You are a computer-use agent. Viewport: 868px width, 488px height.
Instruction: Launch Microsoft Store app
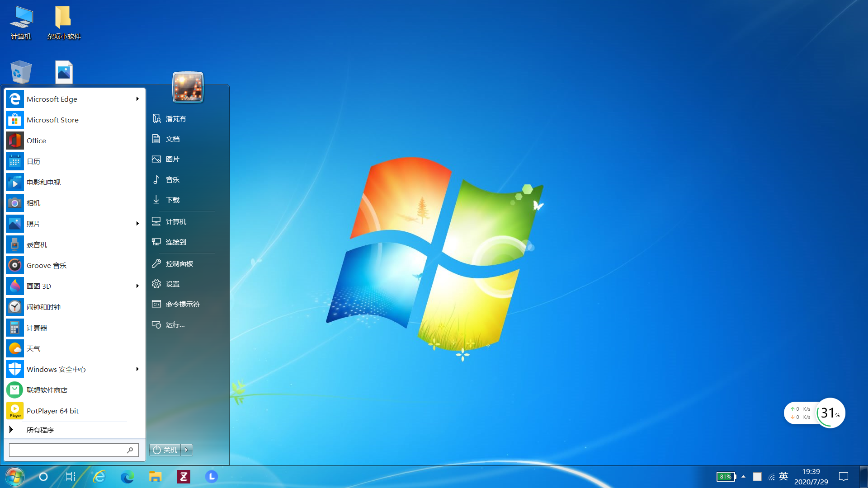(75, 120)
